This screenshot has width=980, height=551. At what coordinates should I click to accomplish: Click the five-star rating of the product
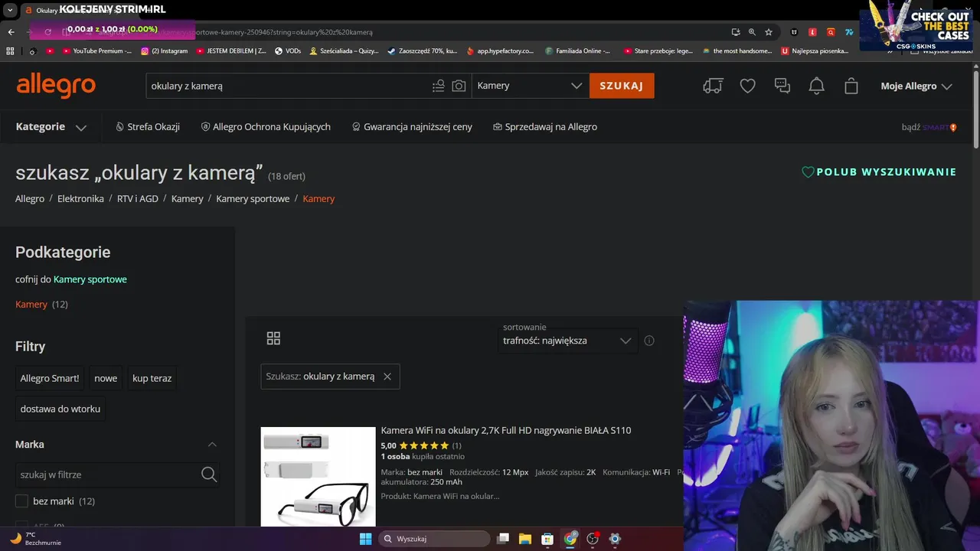(423, 445)
